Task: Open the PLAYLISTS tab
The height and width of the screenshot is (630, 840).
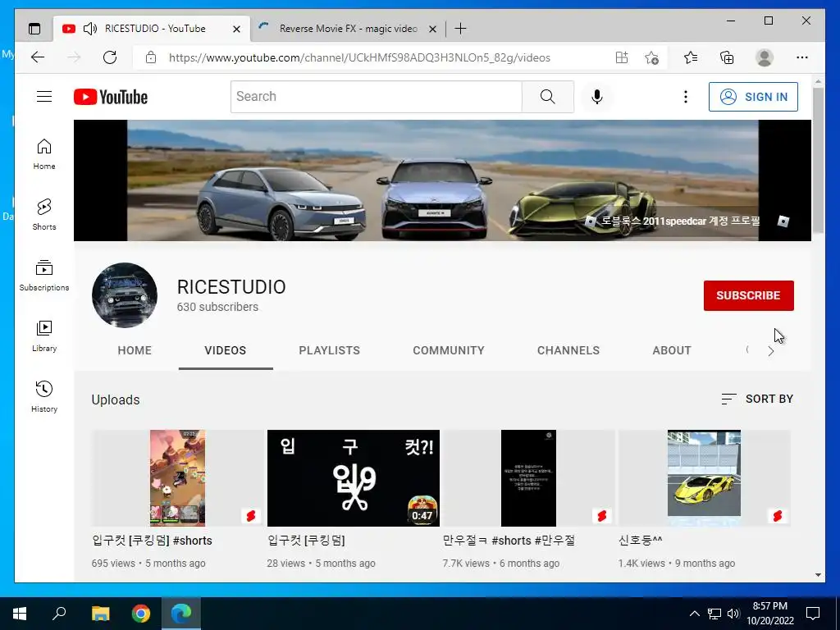Action: tap(329, 350)
